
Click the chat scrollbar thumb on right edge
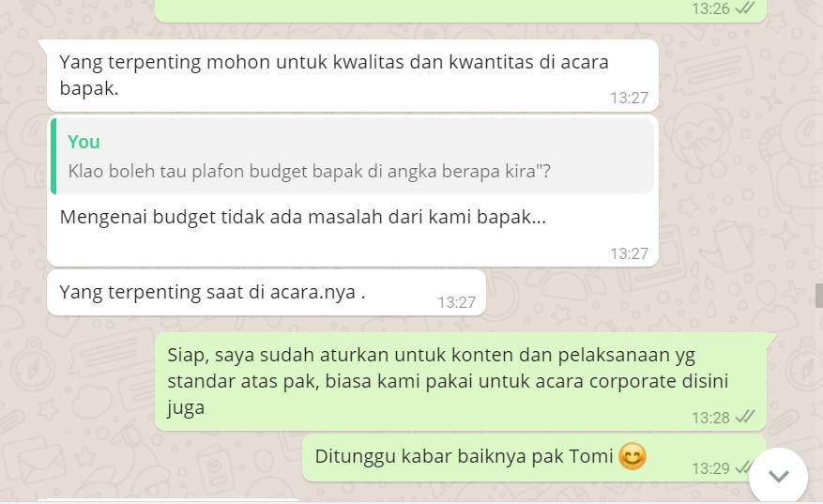click(819, 295)
